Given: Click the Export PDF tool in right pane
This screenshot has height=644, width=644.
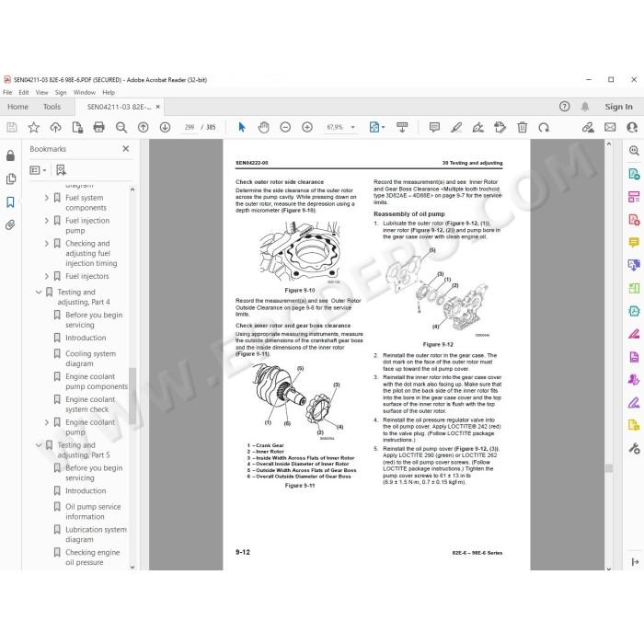Looking at the screenshot, I should pos(634,174).
